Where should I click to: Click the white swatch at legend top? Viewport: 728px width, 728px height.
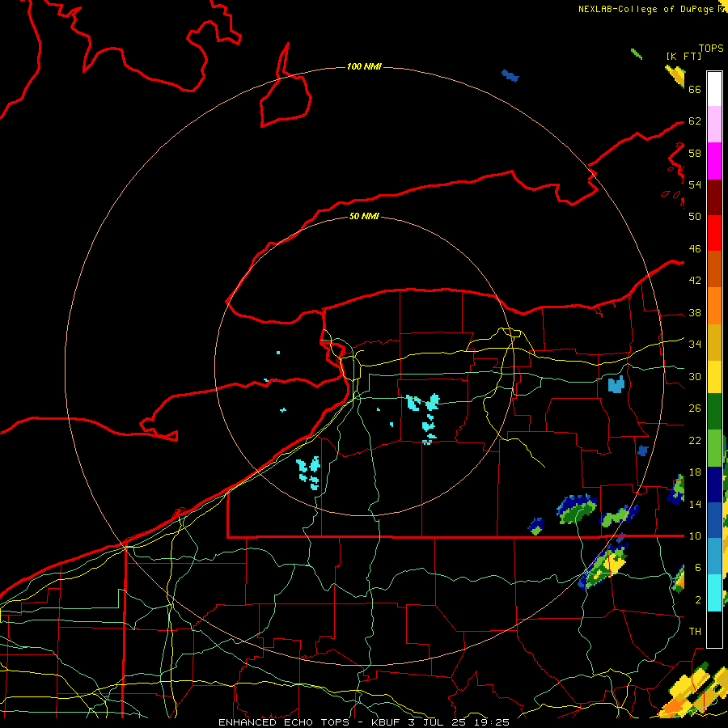click(x=714, y=89)
